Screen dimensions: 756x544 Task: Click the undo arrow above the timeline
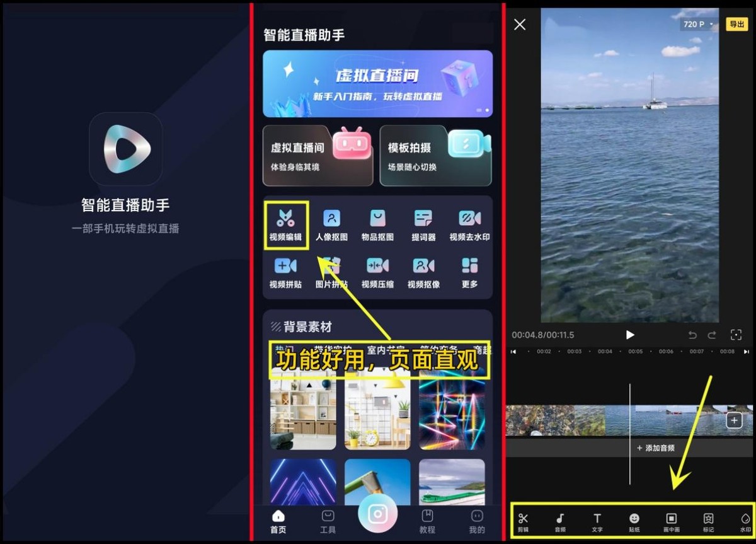pyautogui.click(x=692, y=335)
